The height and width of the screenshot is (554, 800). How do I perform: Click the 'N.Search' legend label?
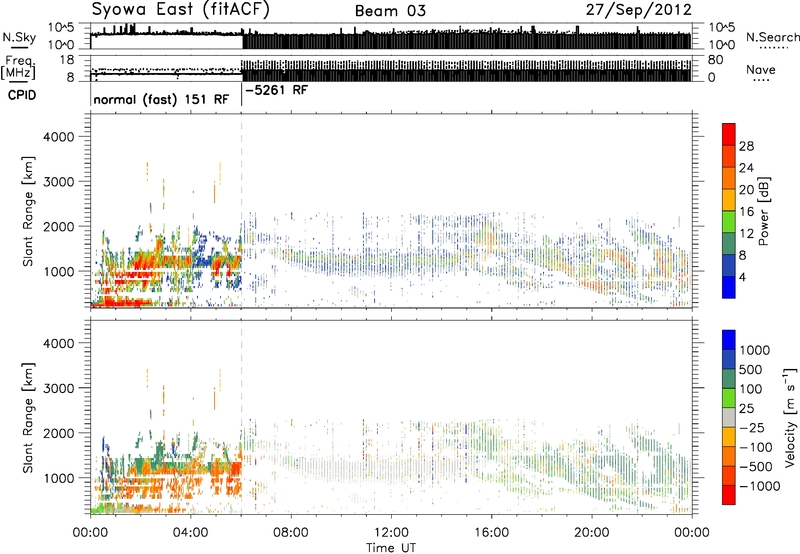(772, 37)
